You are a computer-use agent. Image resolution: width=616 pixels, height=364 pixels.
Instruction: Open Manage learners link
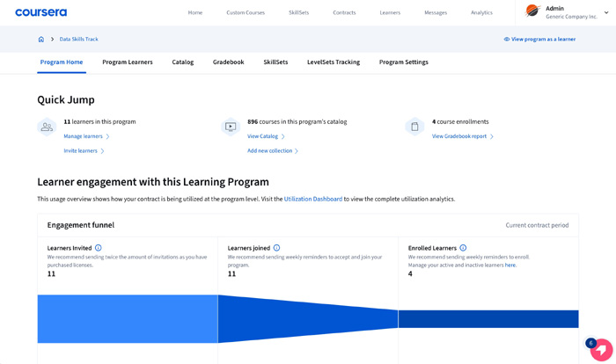(85, 136)
